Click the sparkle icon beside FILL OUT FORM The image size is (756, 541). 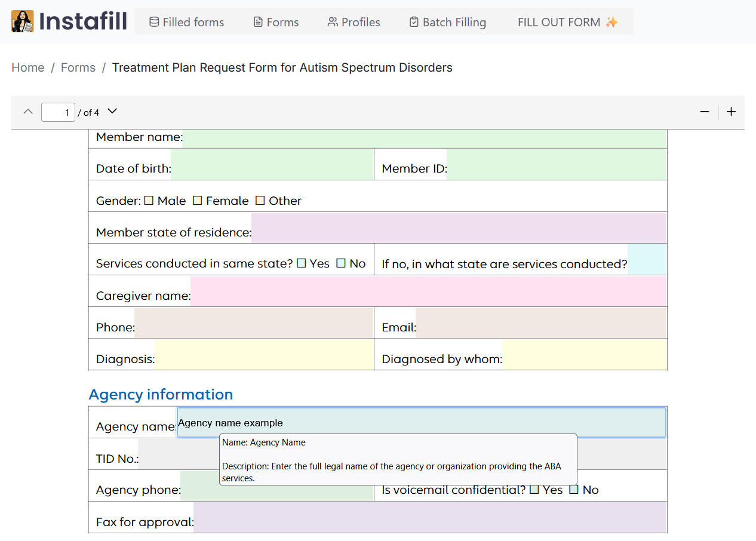pos(612,21)
